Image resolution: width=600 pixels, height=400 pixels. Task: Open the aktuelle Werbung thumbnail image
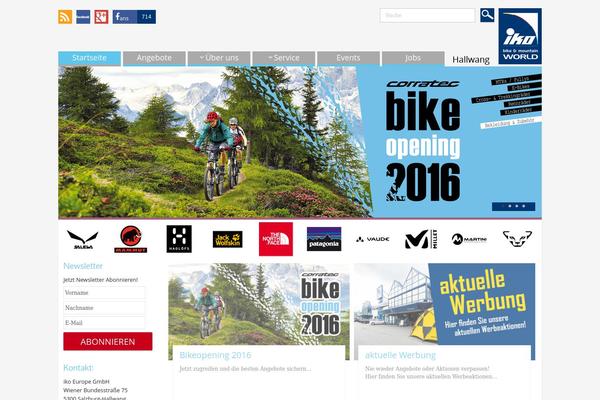(x=445, y=304)
